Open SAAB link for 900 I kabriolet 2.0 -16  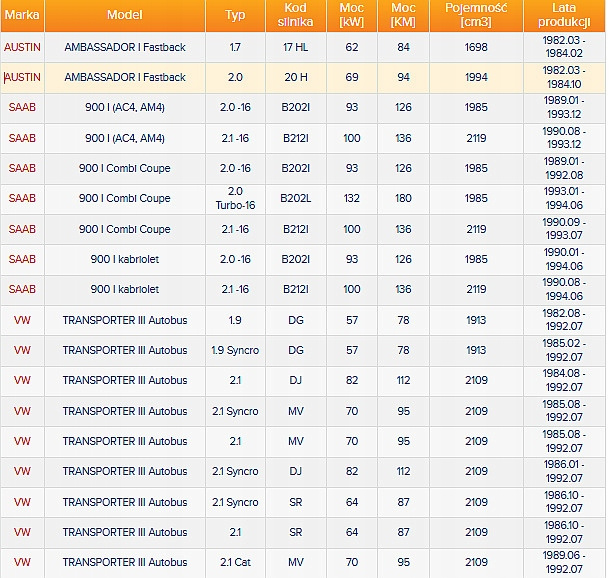click(x=22, y=259)
